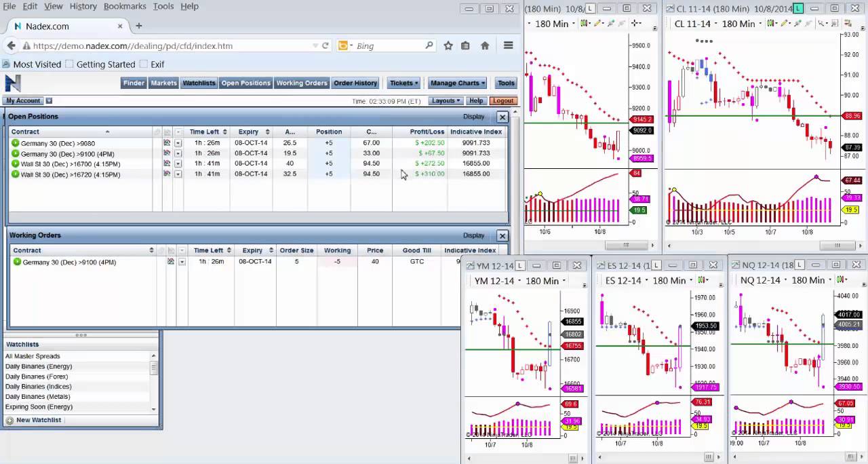Open the Tools menu in menu bar
Screen dimensions: 868x464
(163, 6)
